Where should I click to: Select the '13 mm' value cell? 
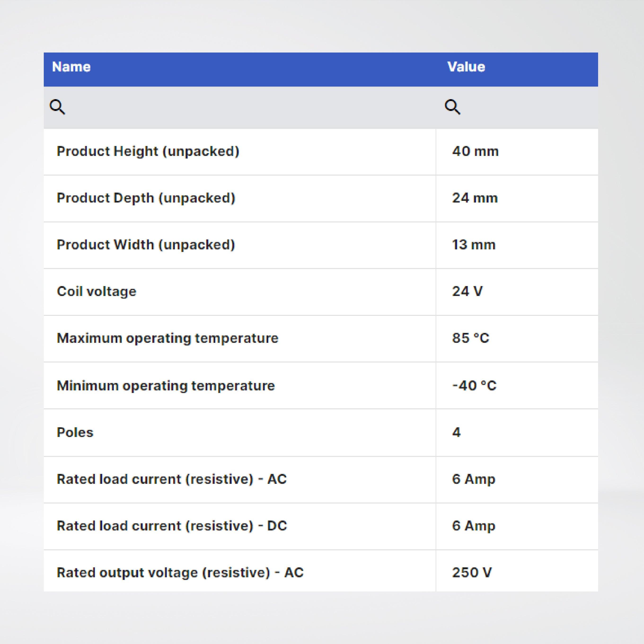coord(517,245)
